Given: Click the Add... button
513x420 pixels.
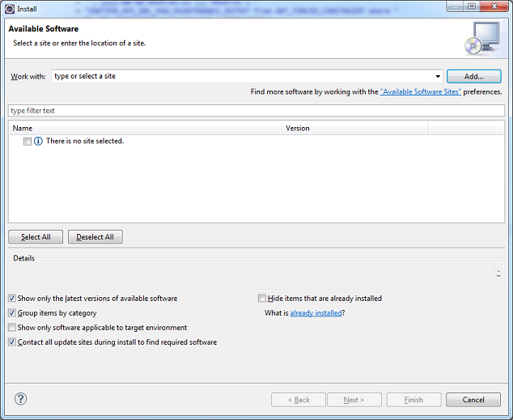Looking at the screenshot, I should pos(473,76).
